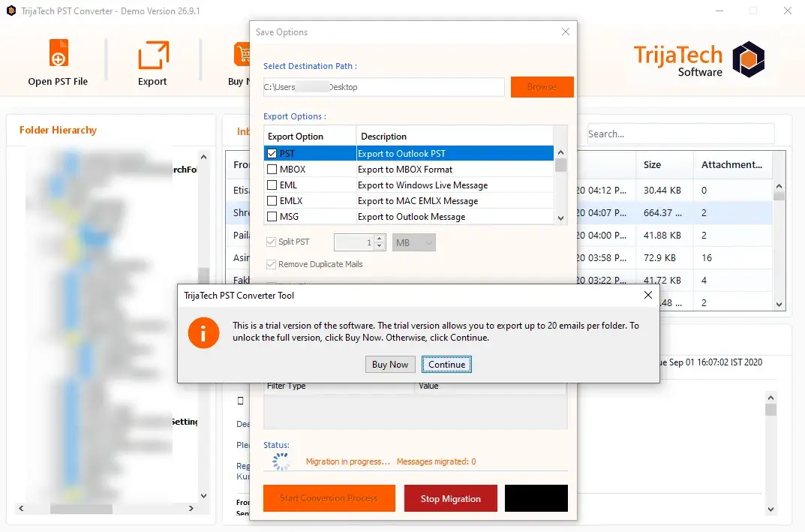805x532 pixels.
Task: Click the Search box in main window
Action: (x=680, y=134)
